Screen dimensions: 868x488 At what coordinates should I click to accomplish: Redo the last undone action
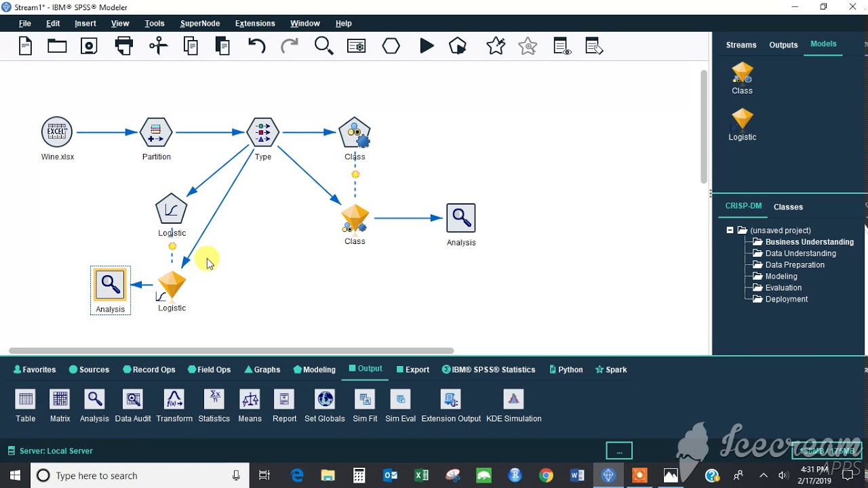290,46
